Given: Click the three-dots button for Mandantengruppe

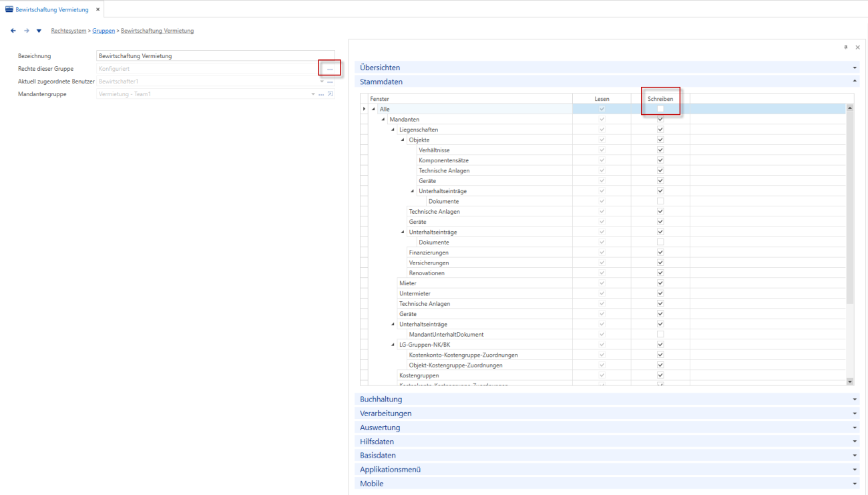Looking at the screenshot, I should point(321,94).
